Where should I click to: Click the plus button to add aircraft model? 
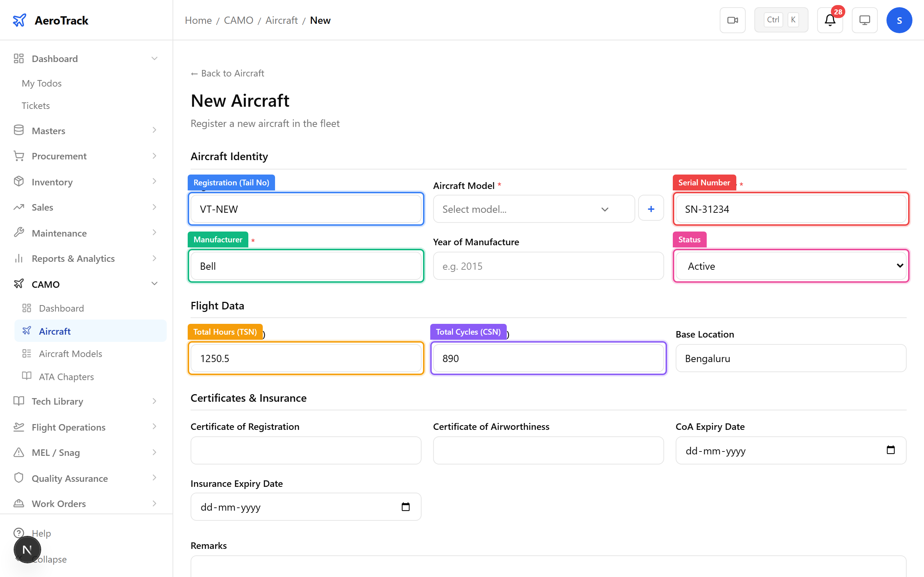(x=651, y=208)
